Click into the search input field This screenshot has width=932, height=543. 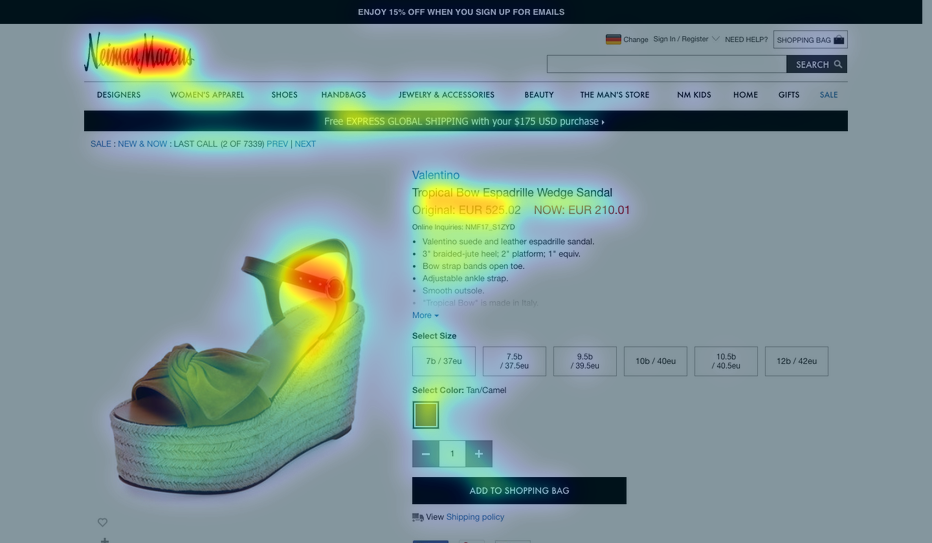(x=666, y=64)
